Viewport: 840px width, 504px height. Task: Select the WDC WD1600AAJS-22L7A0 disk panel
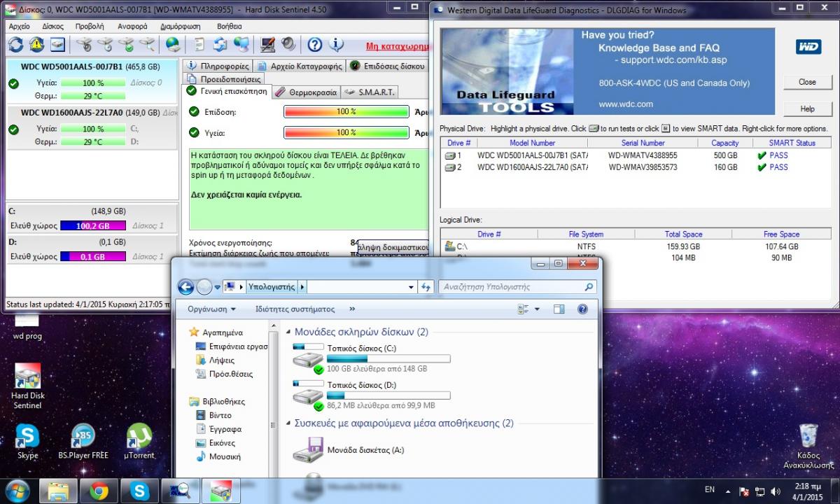pos(92,127)
